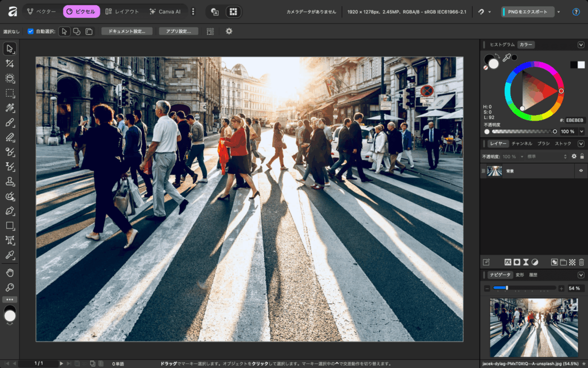Select the Hand (view) tool
This screenshot has width=588, height=368.
(x=10, y=272)
